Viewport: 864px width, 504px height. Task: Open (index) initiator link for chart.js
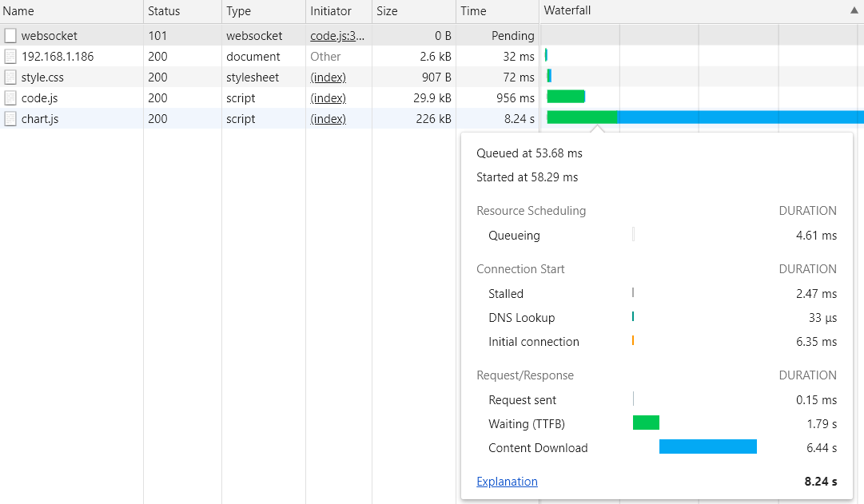[x=328, y=119]
